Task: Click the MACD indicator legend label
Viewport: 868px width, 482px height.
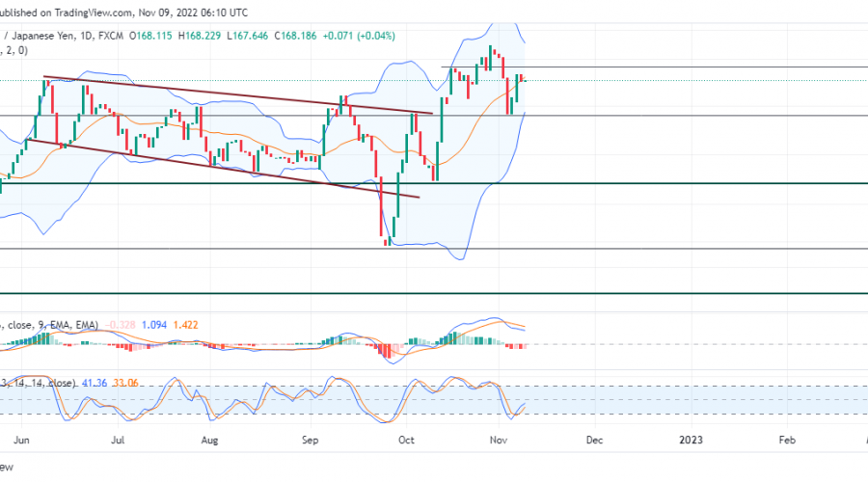Action: coord(49,325)
